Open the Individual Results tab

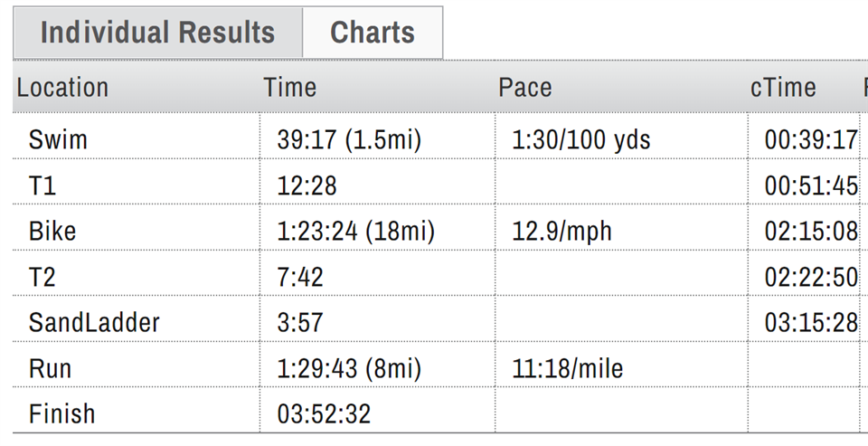pos(157,33)
